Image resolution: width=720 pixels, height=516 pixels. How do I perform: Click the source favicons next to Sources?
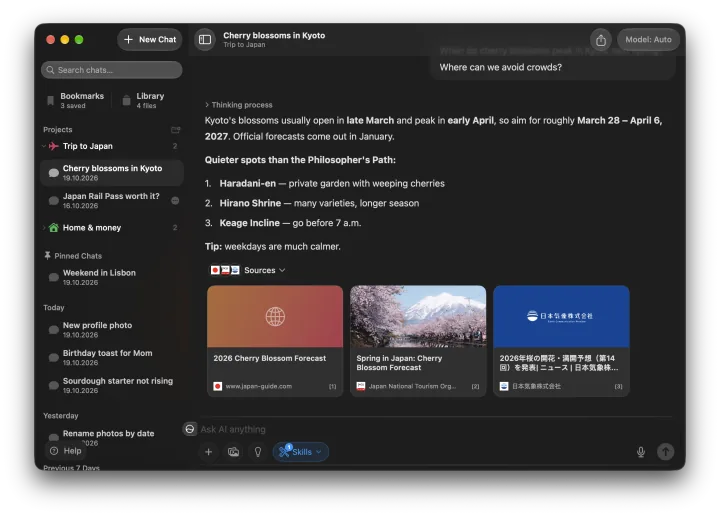(x=225, y=270)
